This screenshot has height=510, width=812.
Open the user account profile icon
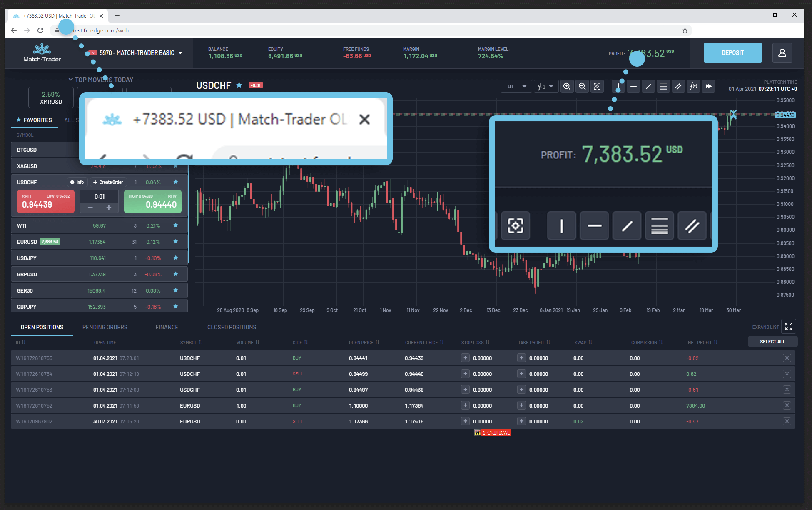[782, 53]
